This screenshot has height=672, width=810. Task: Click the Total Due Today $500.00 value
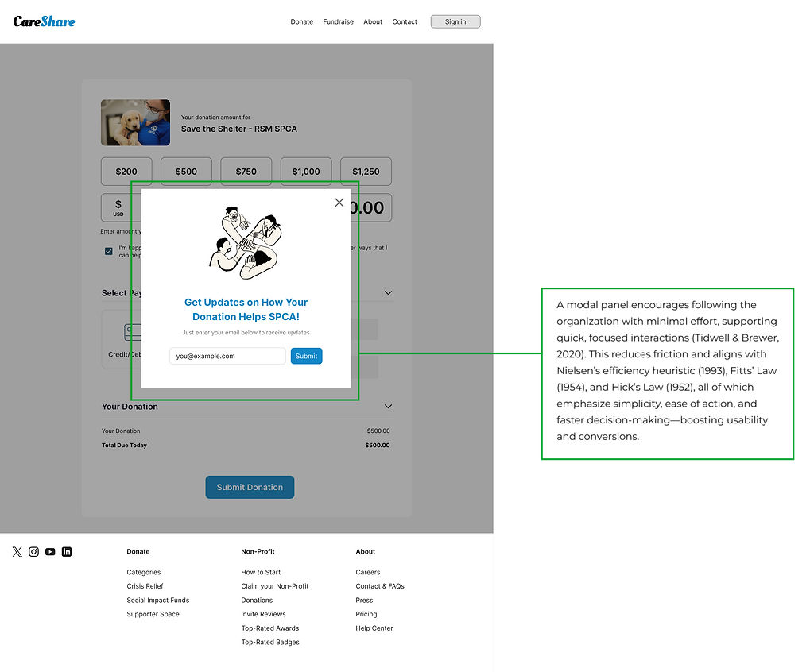(x=378, y=445)
